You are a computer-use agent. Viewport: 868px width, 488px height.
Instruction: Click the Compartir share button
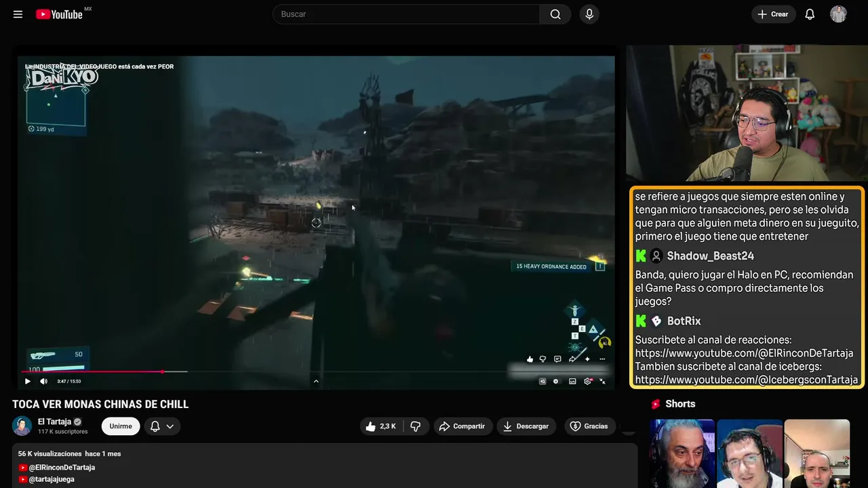click(462, 426)
